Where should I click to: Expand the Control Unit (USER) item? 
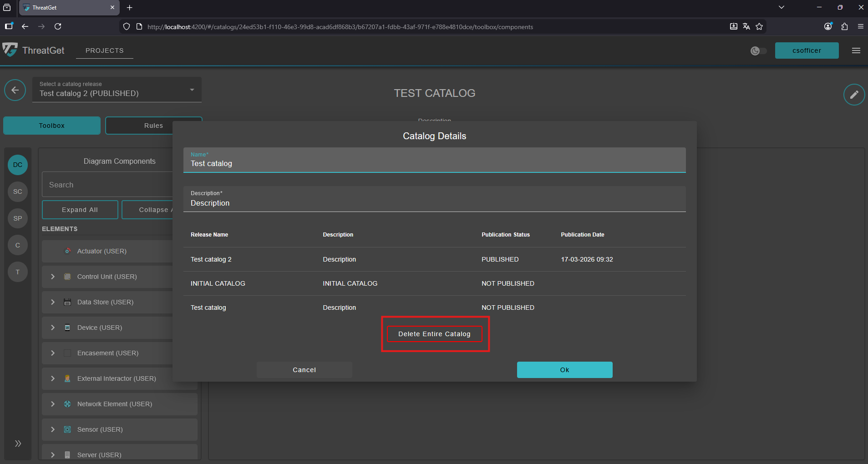pyautogui.click(x=53, y=277)
